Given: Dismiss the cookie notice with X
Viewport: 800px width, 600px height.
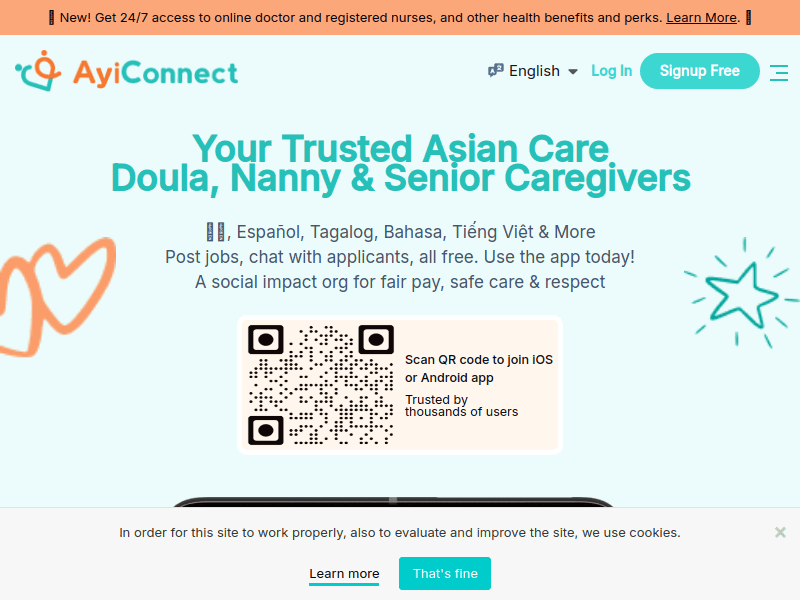Looking at the screenshot, I should (x=780, y=532).
